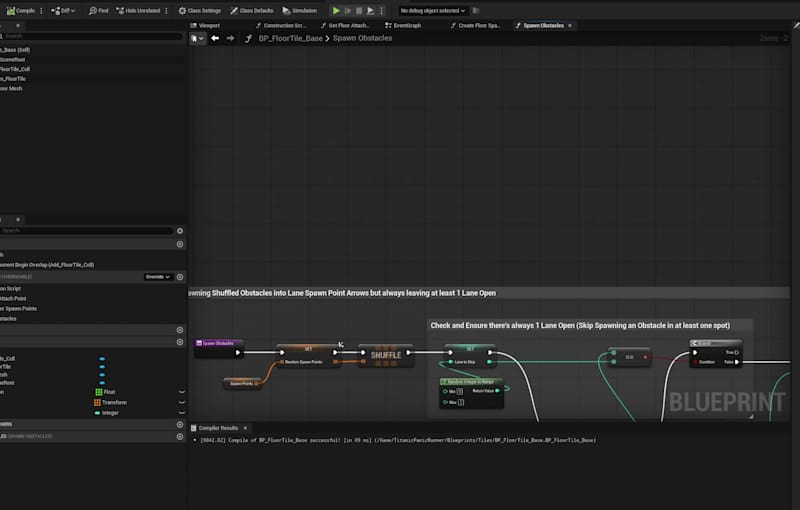800x510 pixels.
Task: Click the Min value field on Random Integer
Action: (461, 391)
